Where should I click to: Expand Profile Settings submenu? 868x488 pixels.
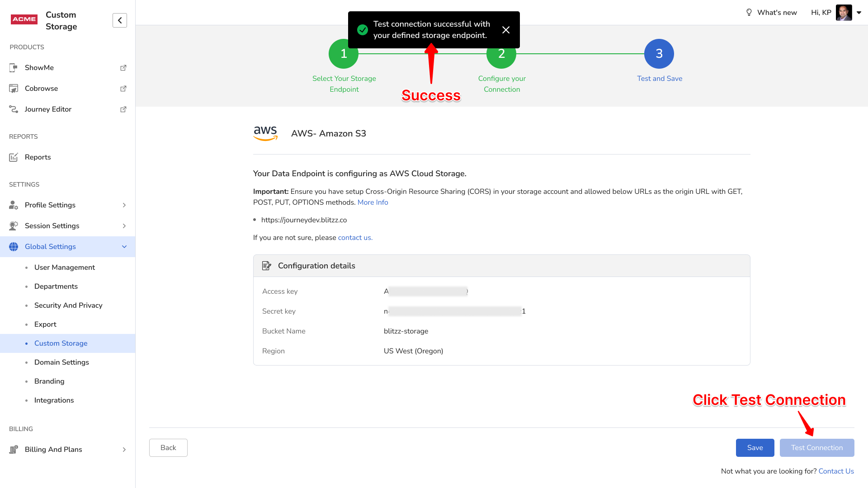tap(124, 205)
